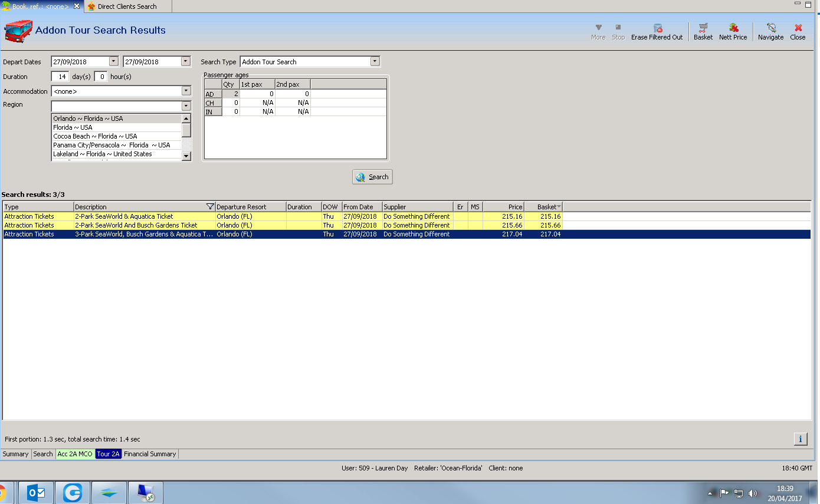Click the volume speaker icon in the tray
This screenshot has width=820, height=504.
click(x=753, y=493)
